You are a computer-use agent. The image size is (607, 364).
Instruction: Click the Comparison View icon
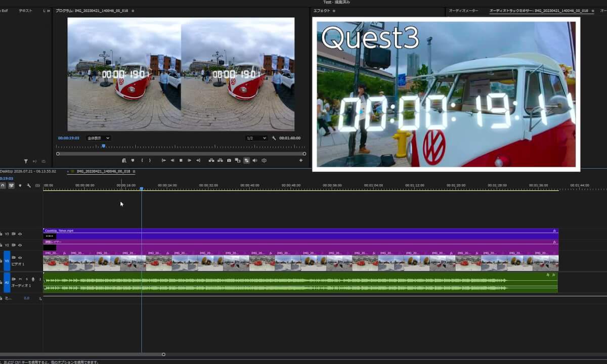238,160
